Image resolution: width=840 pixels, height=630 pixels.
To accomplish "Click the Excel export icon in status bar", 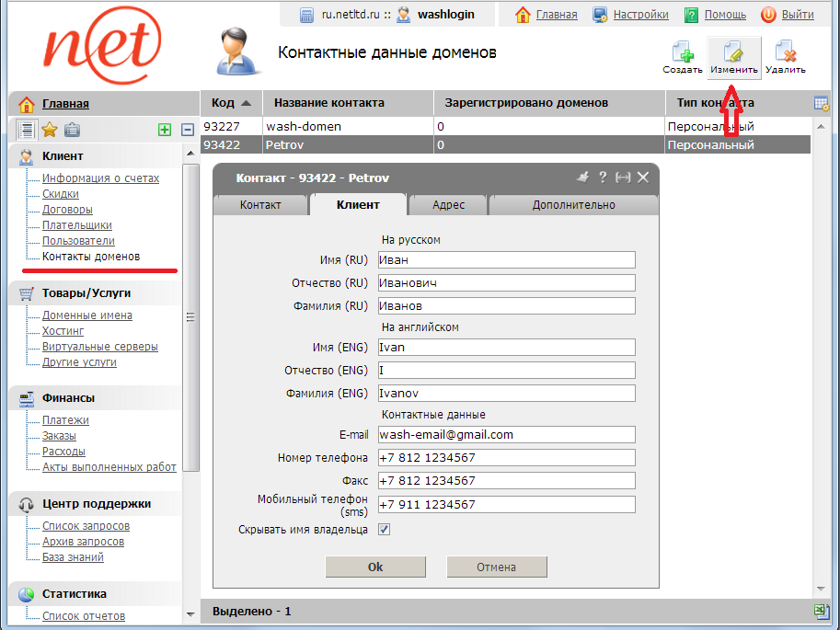I will (822, 611).
